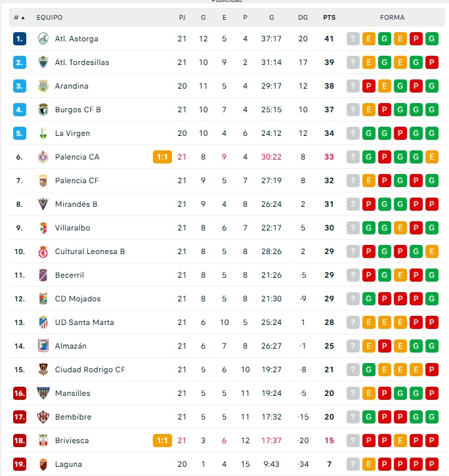
Task: Open the Villaralbo team link
Action: coord(72,228)
